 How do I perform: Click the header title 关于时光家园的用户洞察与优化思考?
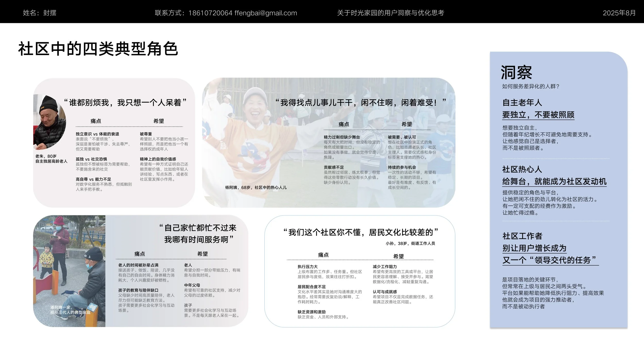click(391, 13)
